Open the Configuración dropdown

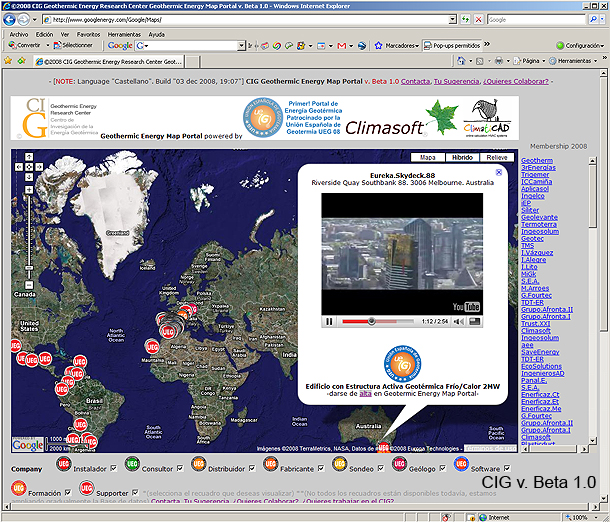[x=602, y=46]
